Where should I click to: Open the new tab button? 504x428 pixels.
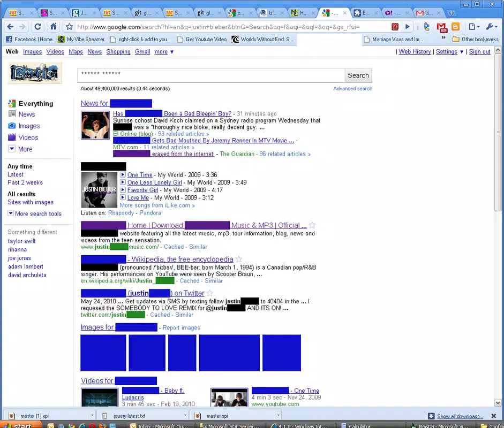point(452,13)
